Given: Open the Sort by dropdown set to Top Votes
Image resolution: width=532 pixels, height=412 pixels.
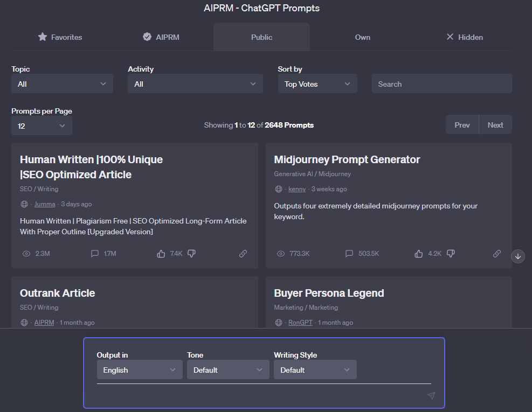Looking at the screenshot, I should (317, 83).
